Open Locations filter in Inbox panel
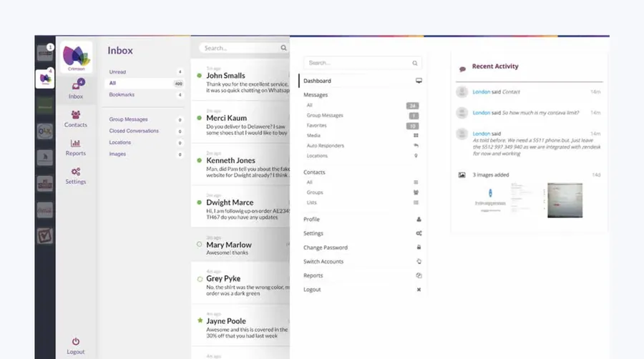Viewport: 644px width, 359px height. pyautogui.click(x=144, y=142)
